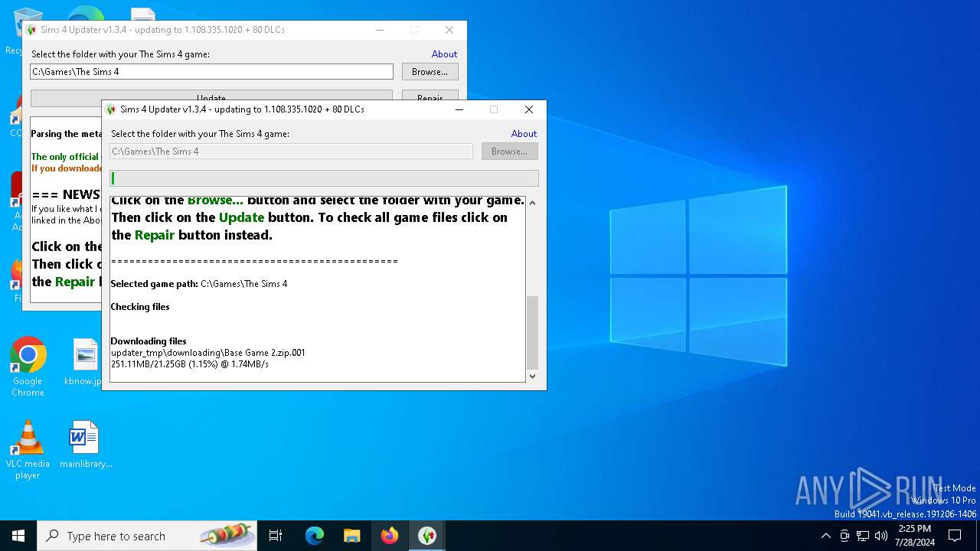Open the network tray icon
This screenshot has height=551, width=980.
click(863, 536)
